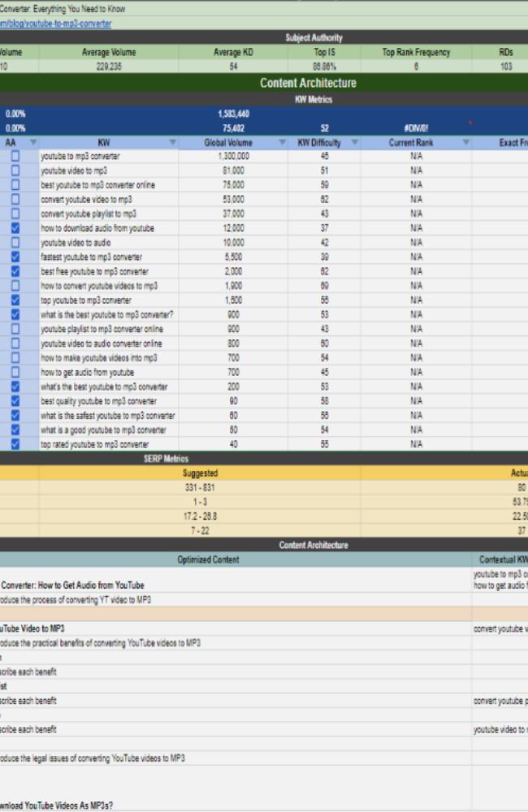The height and width of the screenshot is (812, 528).
Task: Click the Top IS header cell
Action: coord(324,52)
